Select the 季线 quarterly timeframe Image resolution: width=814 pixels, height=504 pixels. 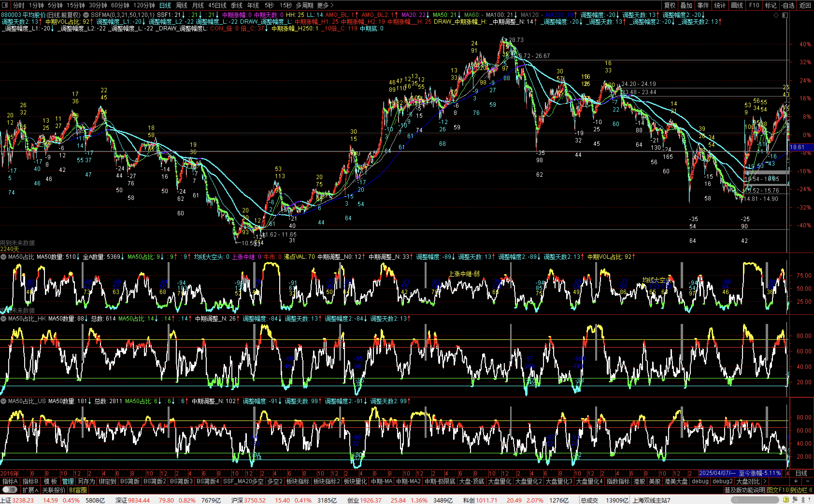(237, 5)
